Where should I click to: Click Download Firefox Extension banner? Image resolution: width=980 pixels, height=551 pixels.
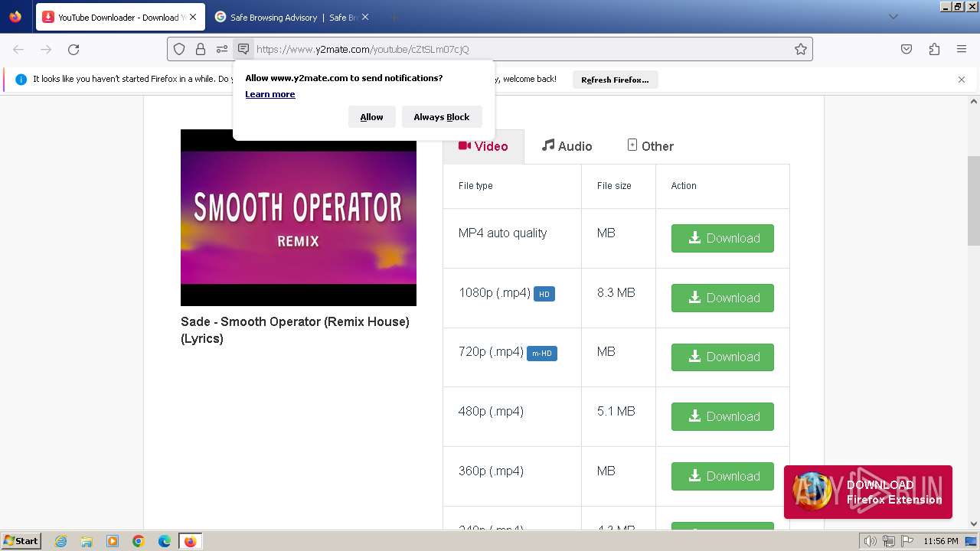pyautogui.click(x=868, y=492)
